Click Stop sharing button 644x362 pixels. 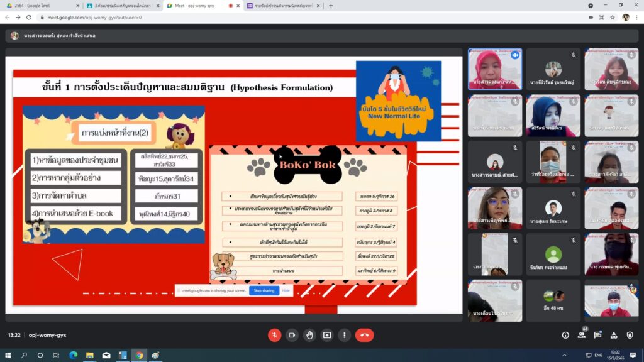(x=264, y=290)
